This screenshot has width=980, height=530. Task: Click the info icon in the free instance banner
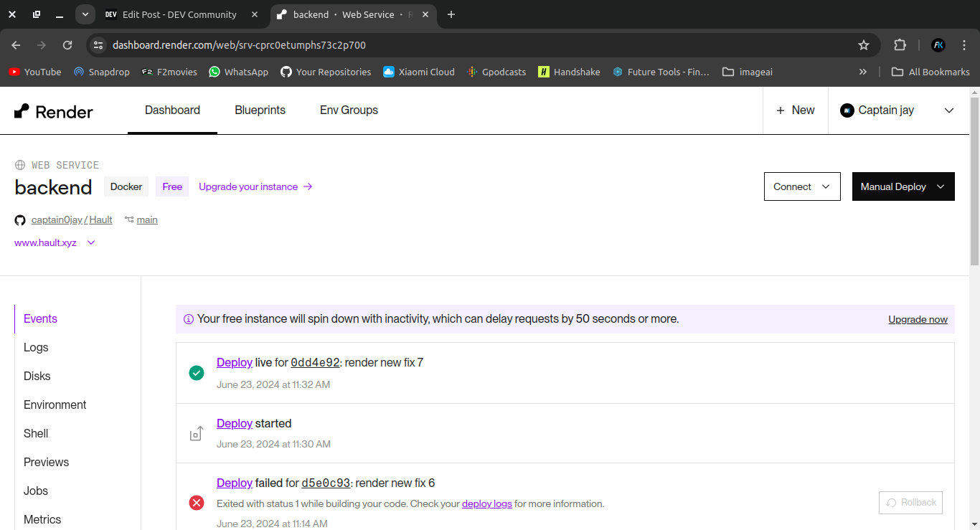[x=189, y=319]
